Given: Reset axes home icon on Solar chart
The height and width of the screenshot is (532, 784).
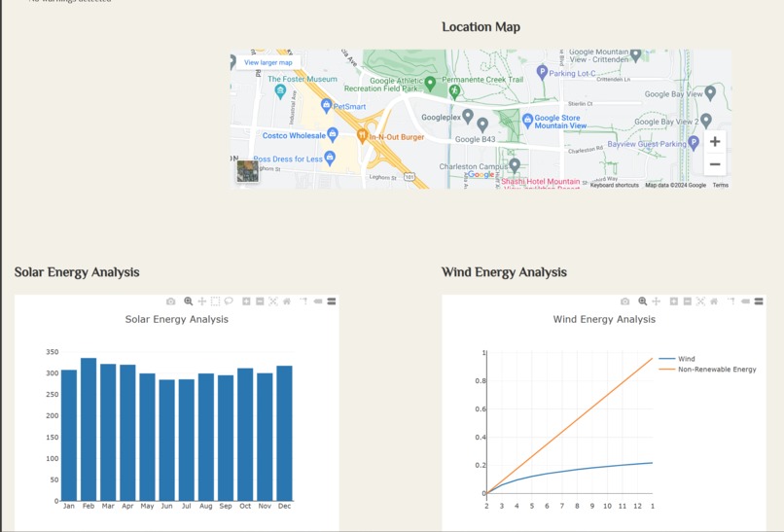Looking at the screenshot, I should tap(287, 301).
